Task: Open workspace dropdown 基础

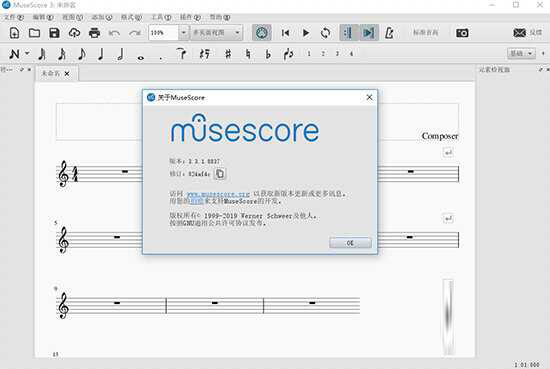Action: (521, 54)
